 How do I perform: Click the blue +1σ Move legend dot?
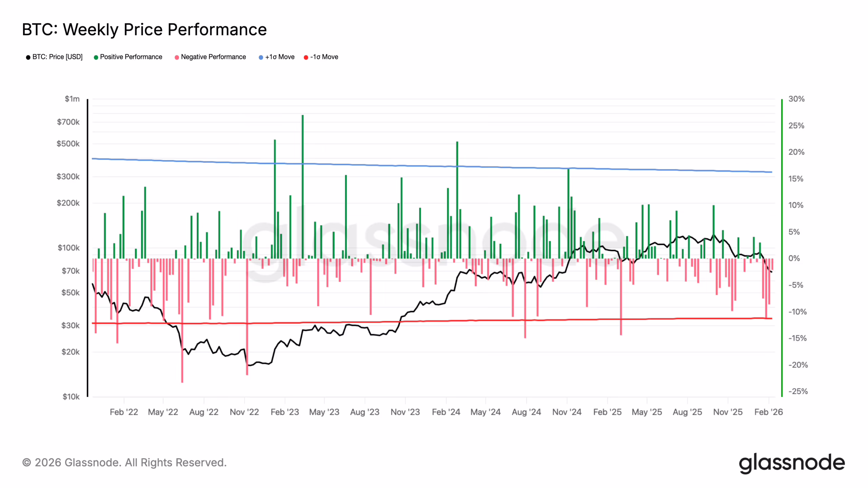click(261, 57)
